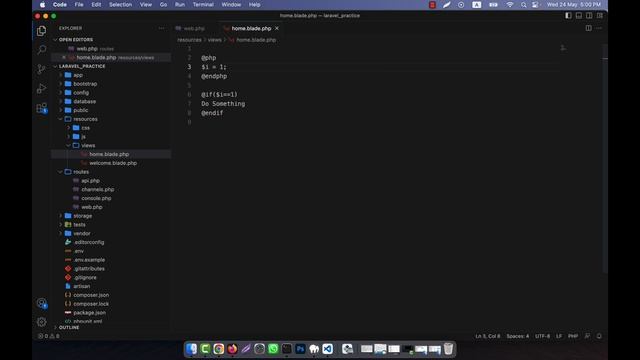
Task: Open Explorer views and more actions menu
Action: pyautogui.click(x=162, y=28)
